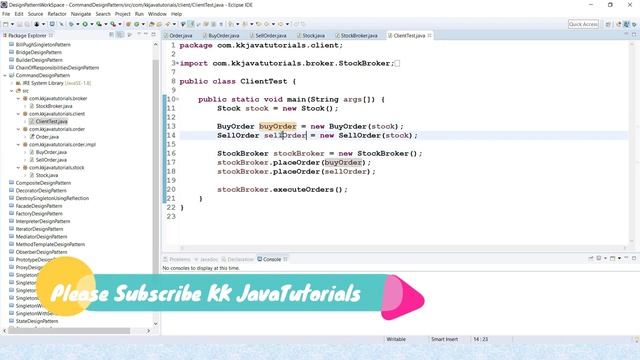
Task: Expand the JRE System Library node
Action: click(12, 83)
